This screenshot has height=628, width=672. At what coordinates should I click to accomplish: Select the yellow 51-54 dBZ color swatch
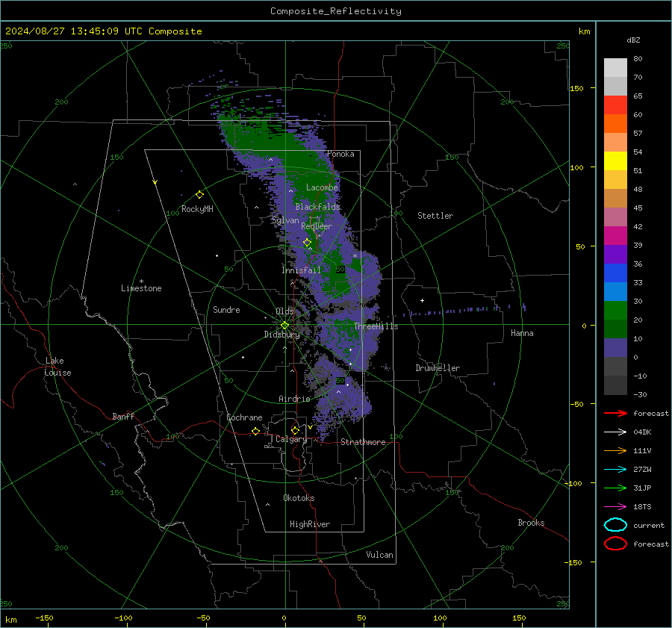(x=615, y=161)
